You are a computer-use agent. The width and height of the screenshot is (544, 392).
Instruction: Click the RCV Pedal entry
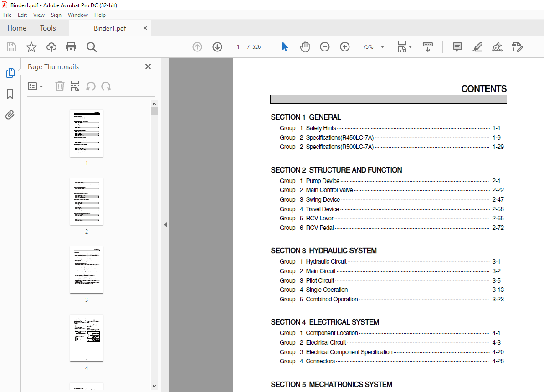pos(392,228)
